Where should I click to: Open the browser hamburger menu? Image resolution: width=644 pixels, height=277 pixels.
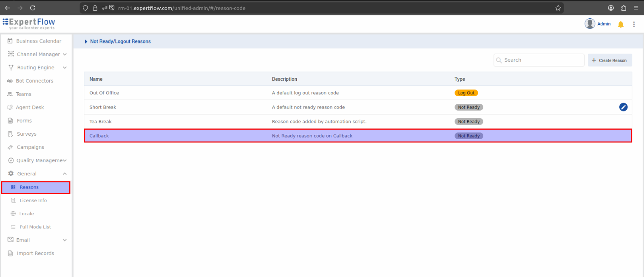point(635,8)
